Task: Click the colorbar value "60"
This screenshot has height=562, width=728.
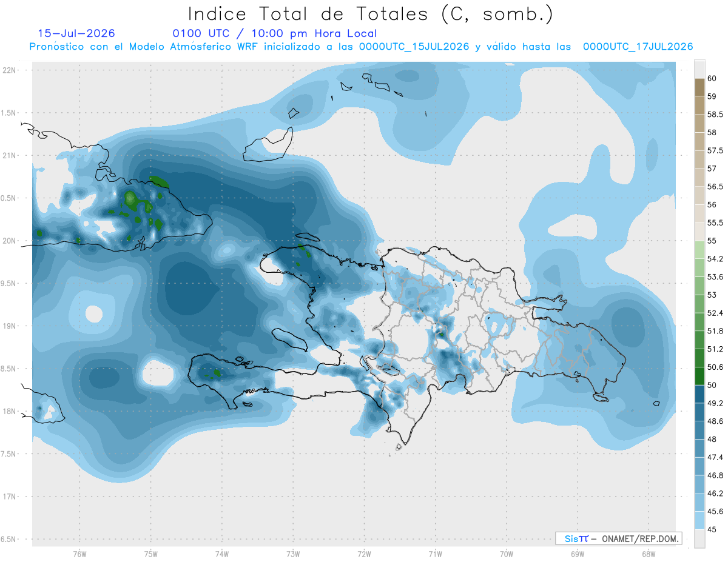Action: (x=712, y=78)
